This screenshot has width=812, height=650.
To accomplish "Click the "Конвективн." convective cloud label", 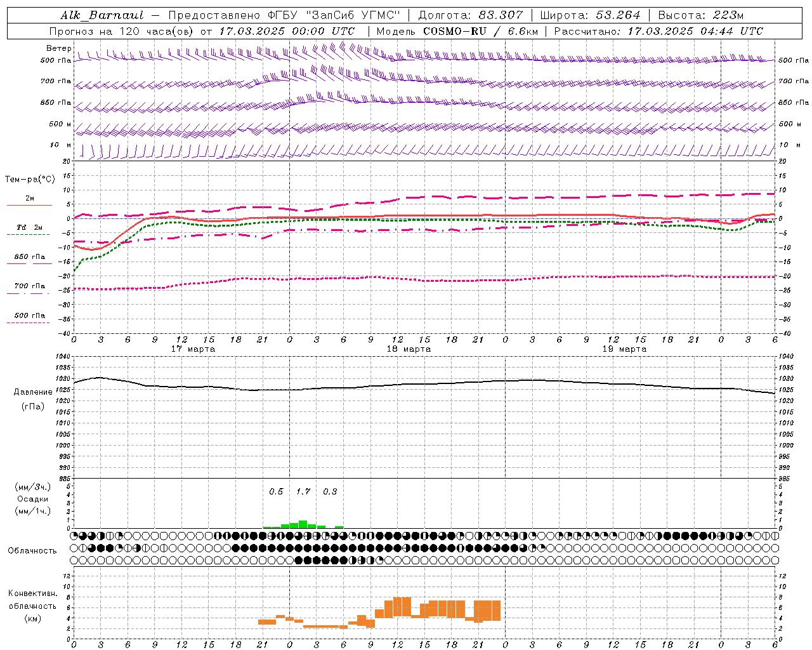I will tap(32, 594).
